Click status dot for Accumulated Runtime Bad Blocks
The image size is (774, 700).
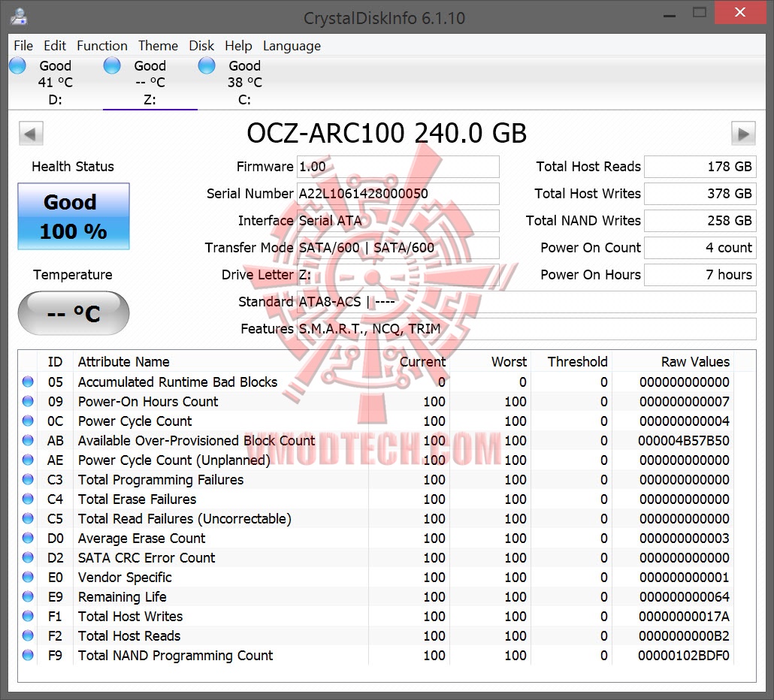tap(28, 382)
